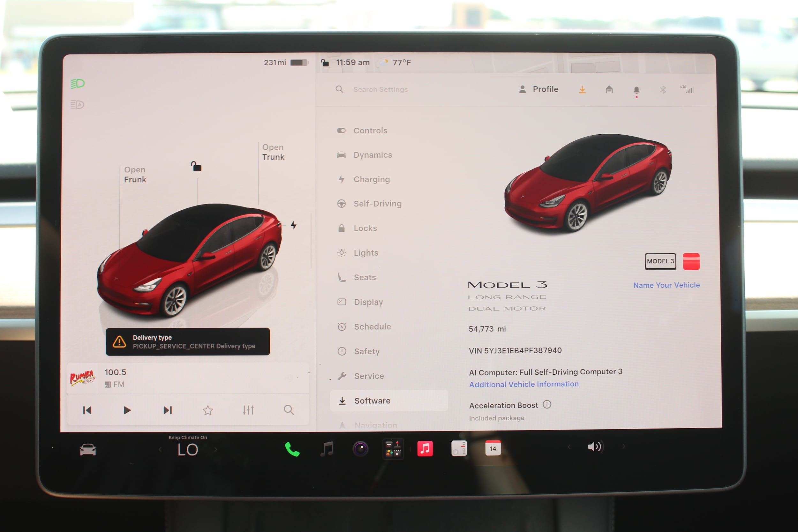This screenshot has width=798, height=532.
Task: Tap the volume speaker icon
Action: point(595,447)
